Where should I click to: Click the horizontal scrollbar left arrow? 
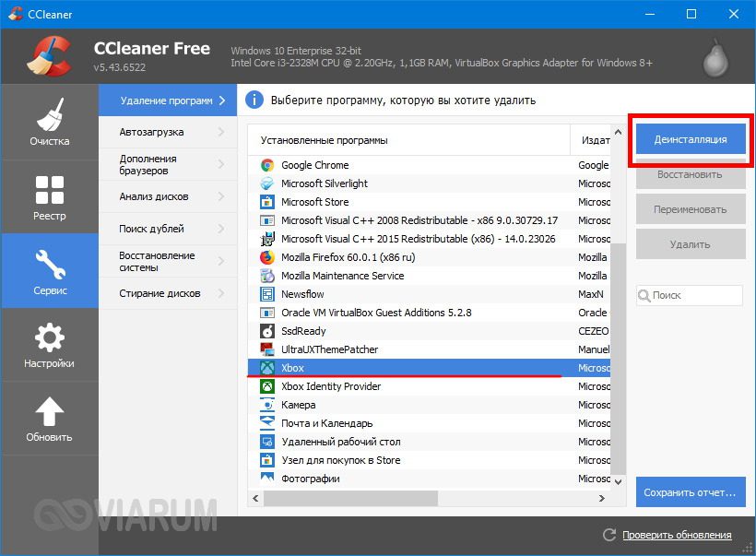tap(255, 498)
